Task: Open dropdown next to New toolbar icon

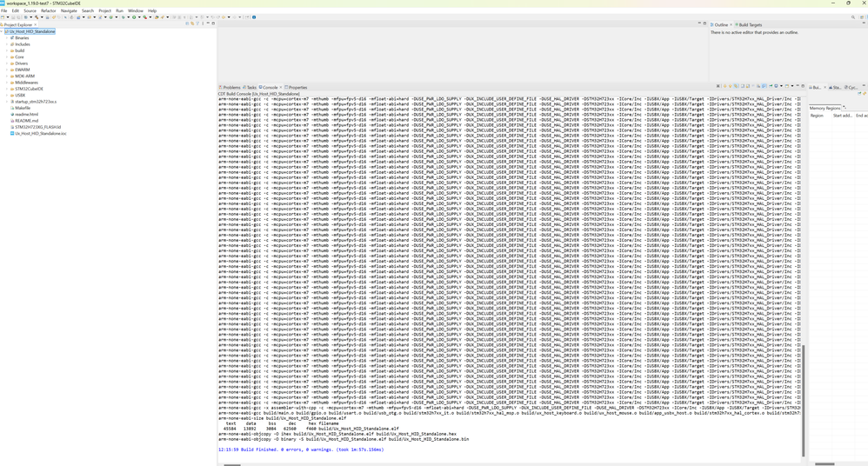Action: 8,17
